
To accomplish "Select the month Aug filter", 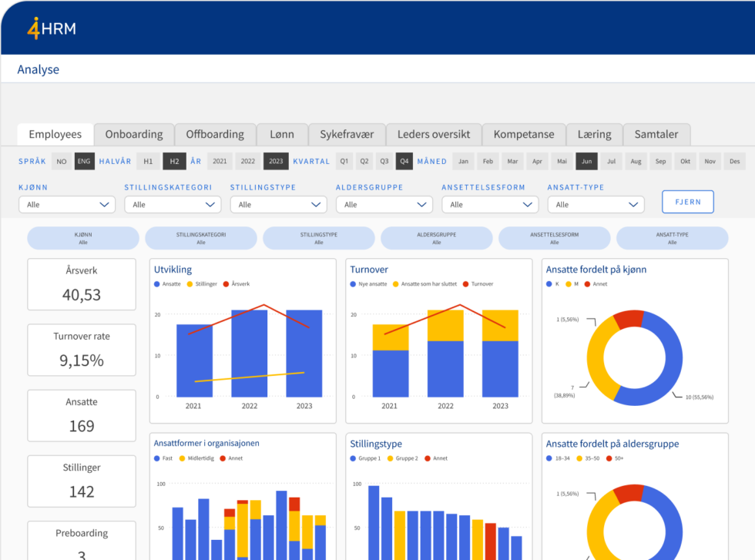I will click(635, 162).
